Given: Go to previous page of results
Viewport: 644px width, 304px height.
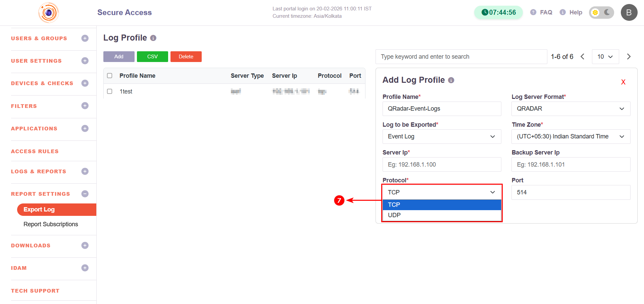Looking at the screenshot, I should point(583,57).
